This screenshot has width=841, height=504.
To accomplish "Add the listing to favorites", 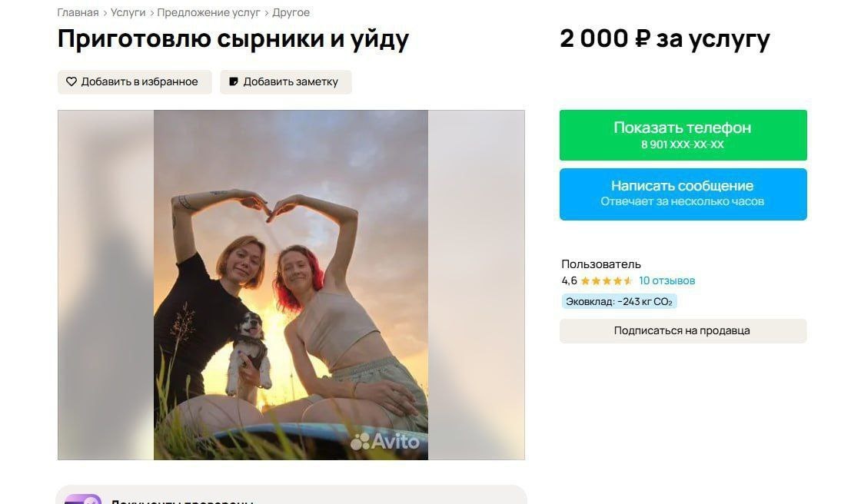I will 135,82.
